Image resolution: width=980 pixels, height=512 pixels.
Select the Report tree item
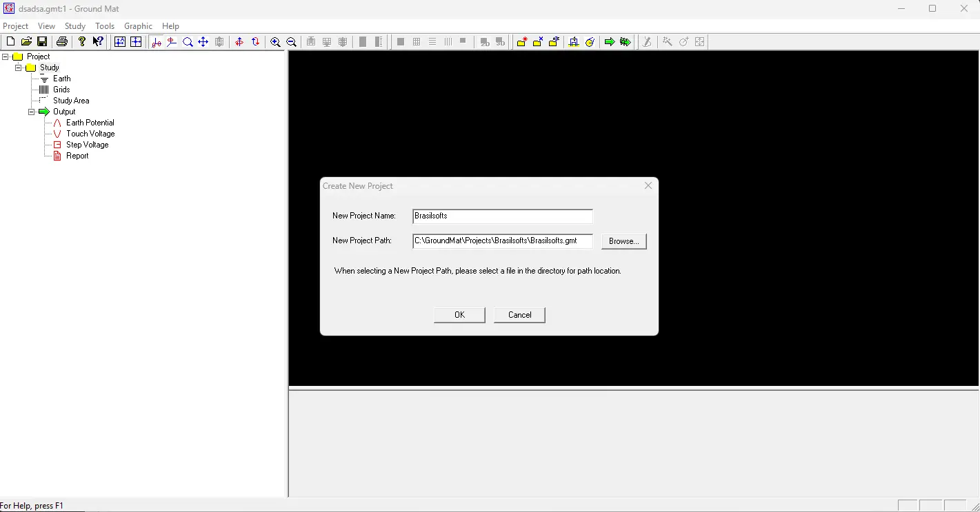pos(77,156)
